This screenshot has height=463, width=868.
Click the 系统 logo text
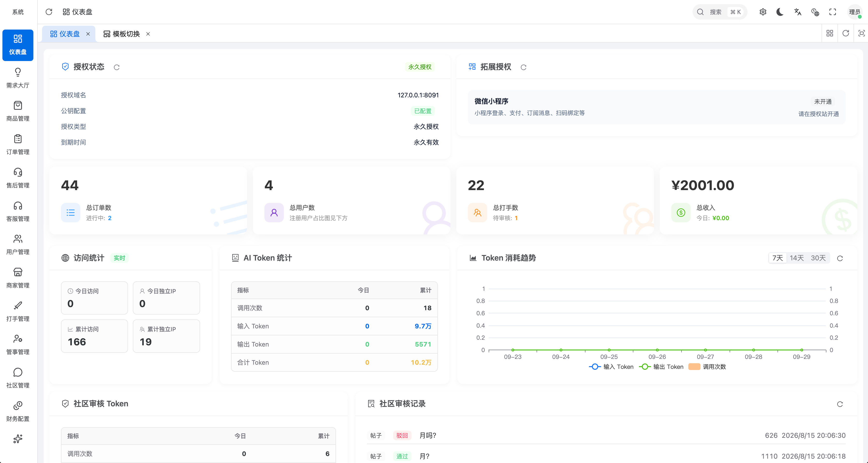click(x=18, y=12)
